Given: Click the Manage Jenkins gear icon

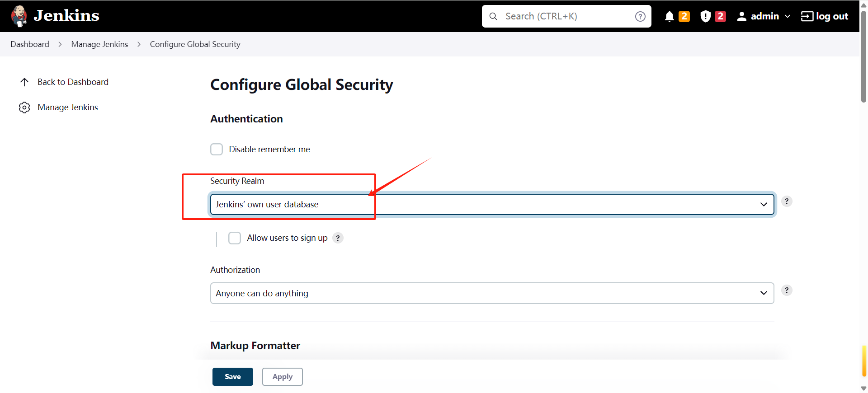Looking at the screenshot, I should (x=24, y=108).
